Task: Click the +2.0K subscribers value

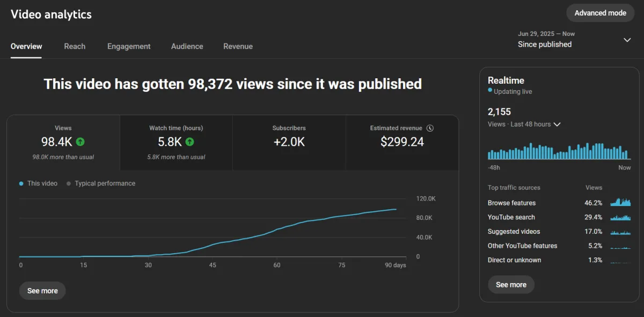Action: [x=289, y=142]
